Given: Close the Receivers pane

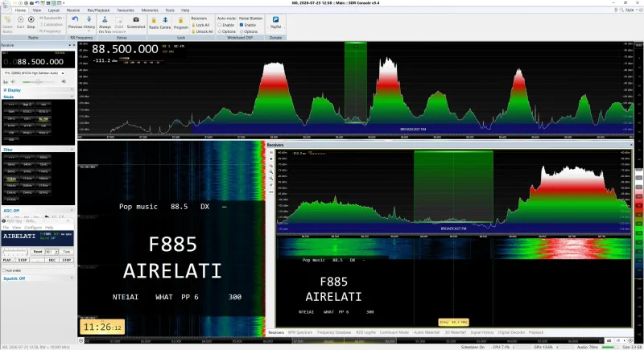Looking at the screenshot, I should (x=631, y=145).
